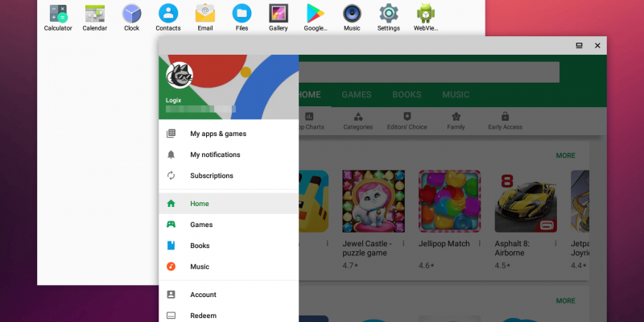Open options menu for Asphalt 8

(555, 243)
